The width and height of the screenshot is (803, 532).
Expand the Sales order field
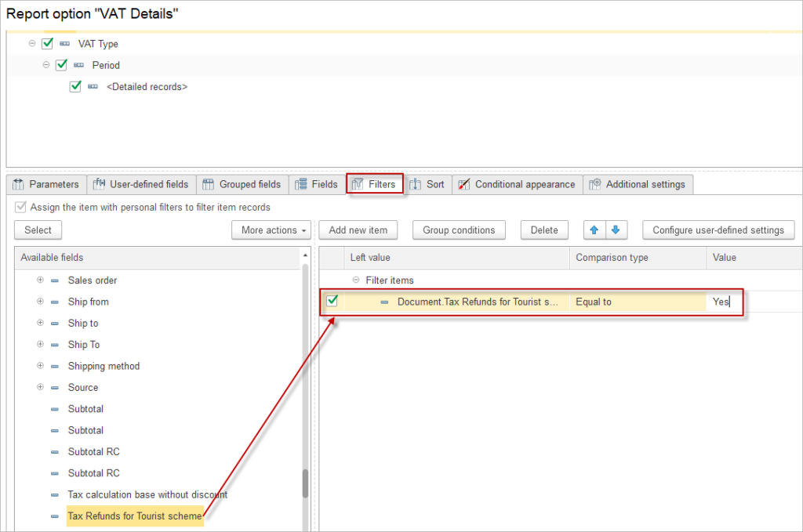[x=40, y=280]
